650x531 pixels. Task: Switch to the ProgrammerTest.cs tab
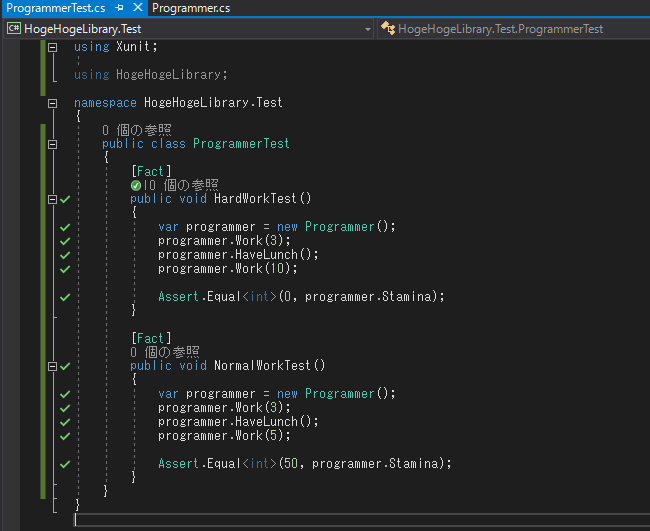point(56,8)
